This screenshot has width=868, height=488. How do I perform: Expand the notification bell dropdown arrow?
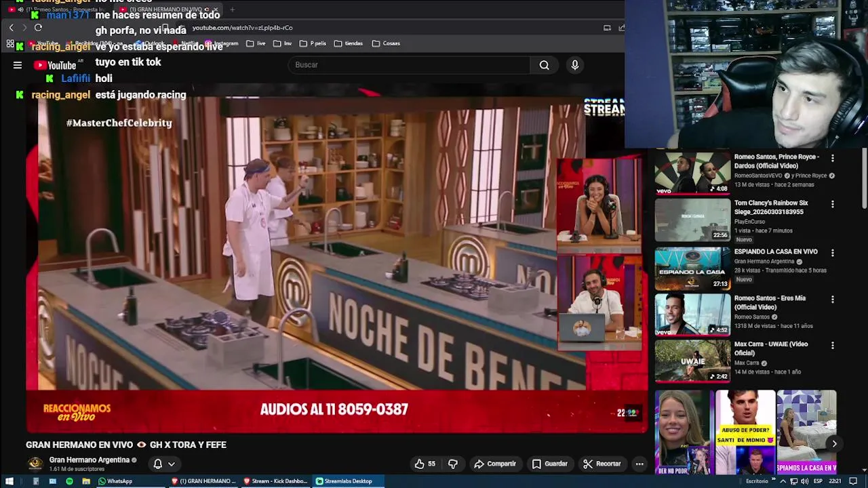pos(172,464)
